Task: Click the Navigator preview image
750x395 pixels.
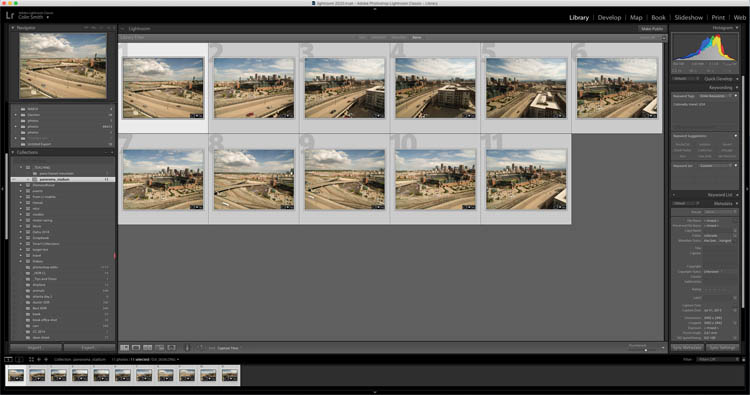Action: 63,66
